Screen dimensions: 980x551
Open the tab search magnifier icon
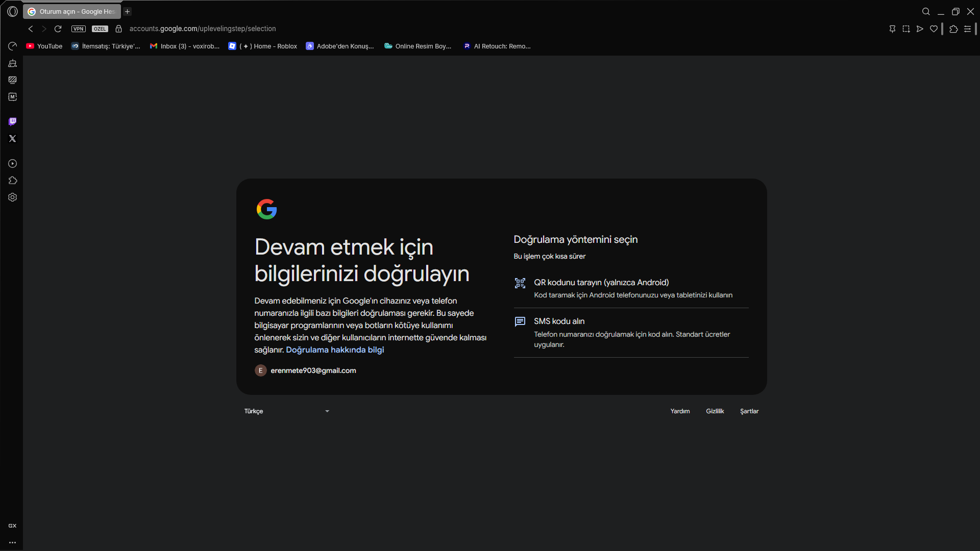point(926,11)
